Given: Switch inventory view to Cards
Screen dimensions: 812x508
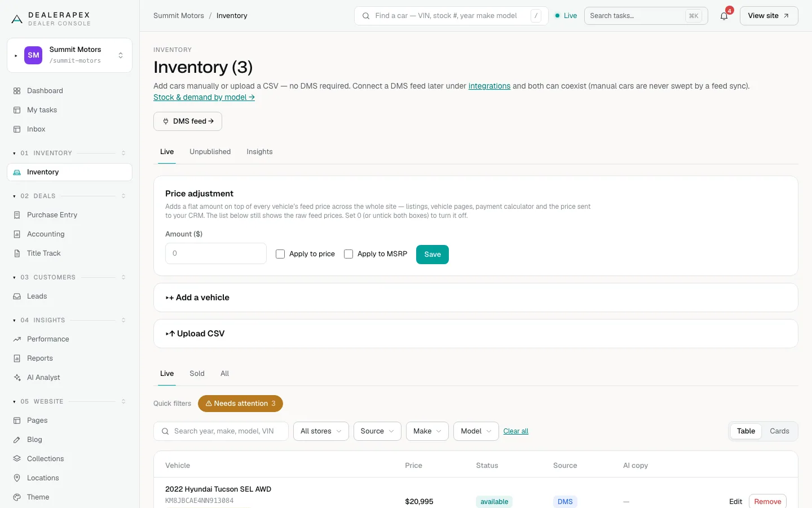Looking at the screenshot, I should [x=779, y=431].
